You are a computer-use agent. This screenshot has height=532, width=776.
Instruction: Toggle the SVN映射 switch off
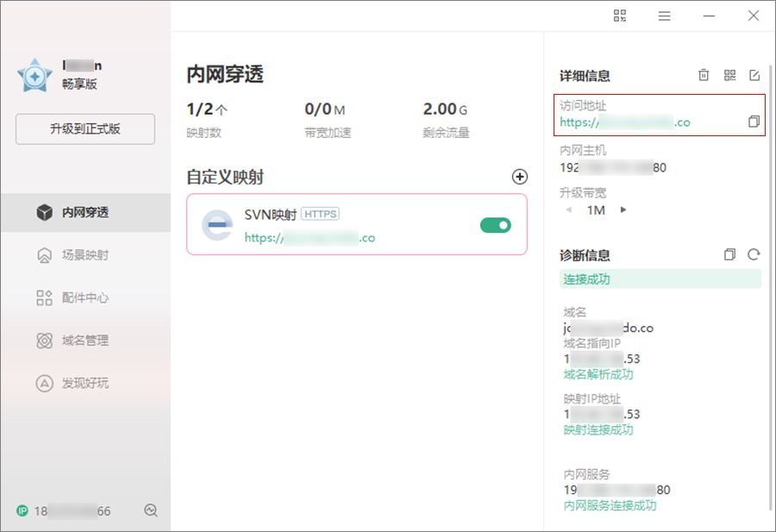(x=496, y=225)
